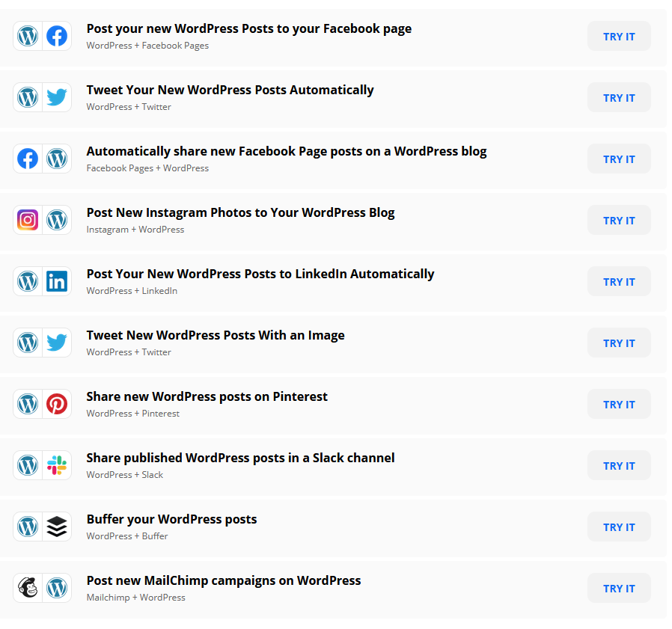Click the Pinterest icon in the Pinterest row
This screenshot has width=672, height=629.
tap(57, 404)
